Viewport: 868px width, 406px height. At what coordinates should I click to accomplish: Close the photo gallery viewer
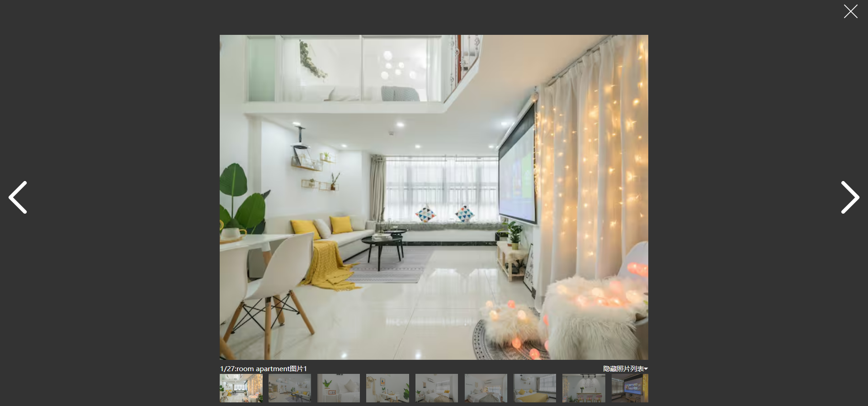click(x=850, y=11)
